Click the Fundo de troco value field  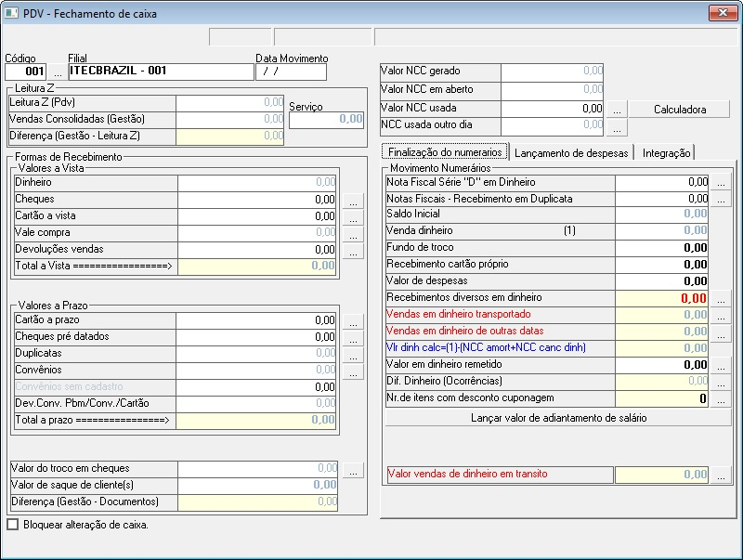661,248
